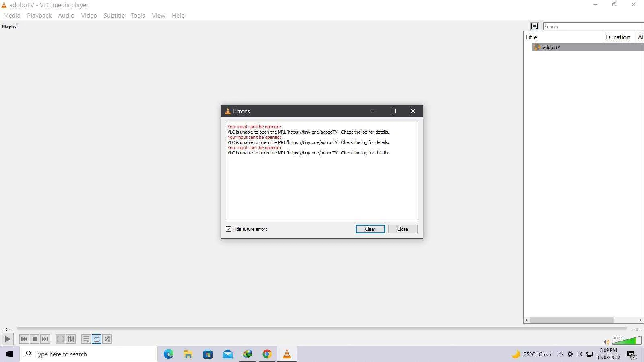The width and height of the screenshot is (644, 362).
Task: Toggle random shuffle playback
Action: 107,339
